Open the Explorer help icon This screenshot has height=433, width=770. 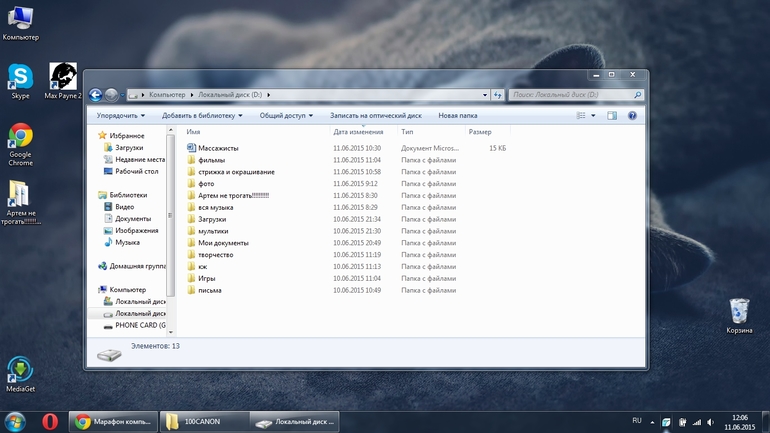pos(632,115)
